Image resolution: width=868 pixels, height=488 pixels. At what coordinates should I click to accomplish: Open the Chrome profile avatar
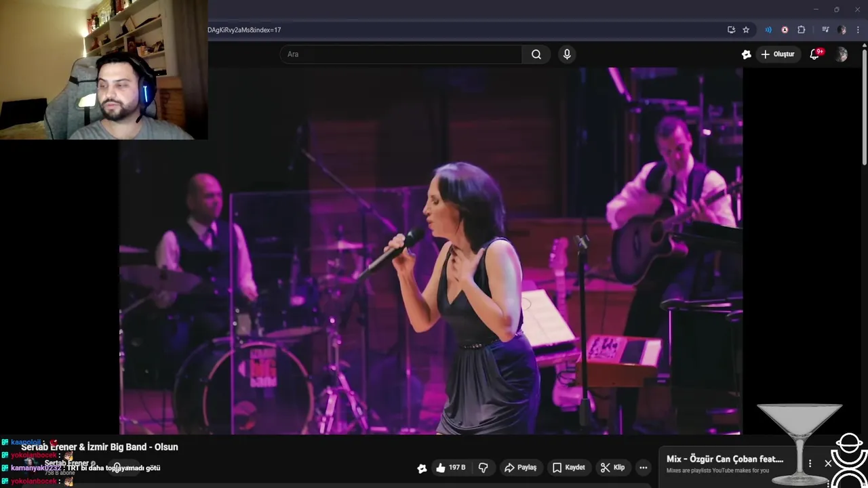click(x=842, y=30)
